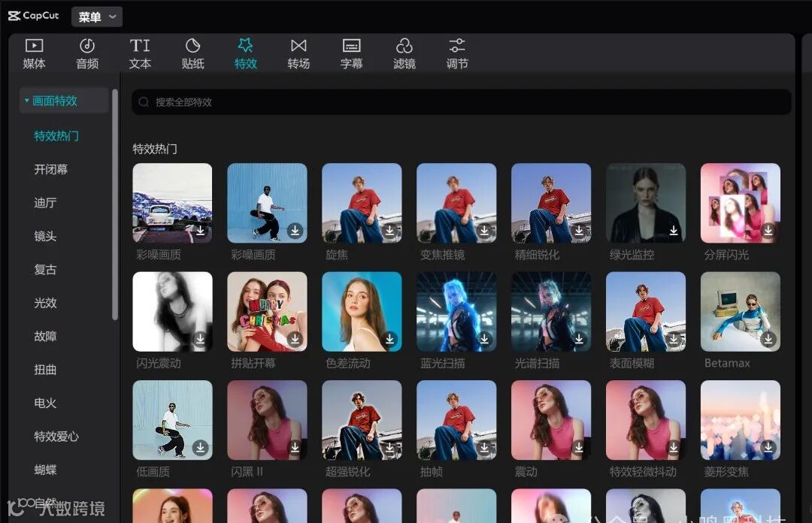This screenshot has height=523, width=812.
Task: Open the 文本 text tab
Action: pos(140,54)
